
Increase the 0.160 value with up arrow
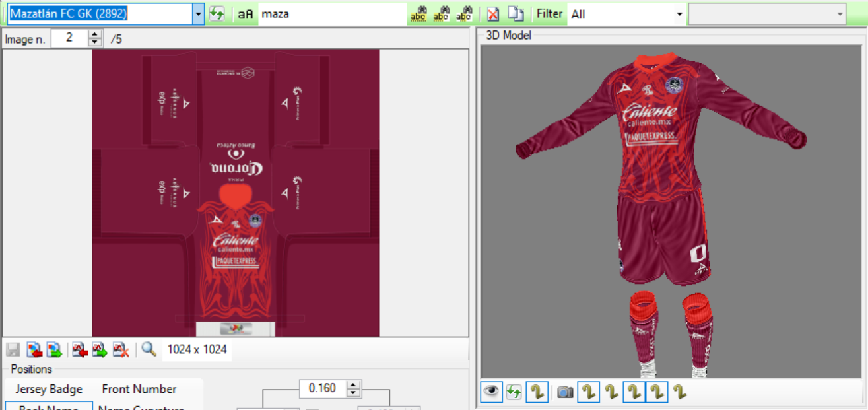point(354,385)
